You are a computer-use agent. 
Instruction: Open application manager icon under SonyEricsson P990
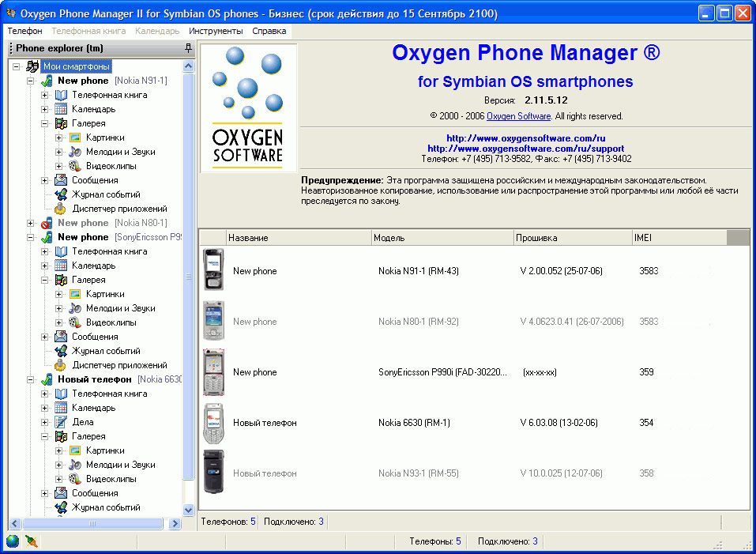(60, 365)
